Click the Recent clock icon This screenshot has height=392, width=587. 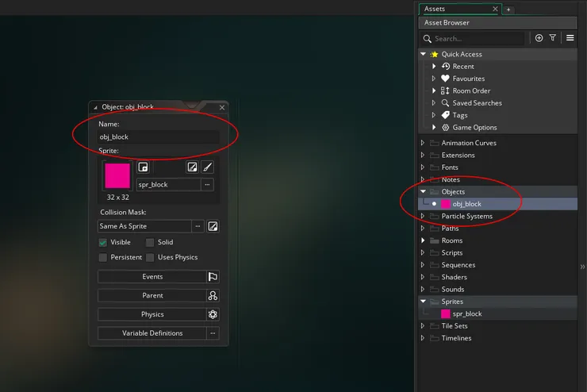(x=445, y=67)
